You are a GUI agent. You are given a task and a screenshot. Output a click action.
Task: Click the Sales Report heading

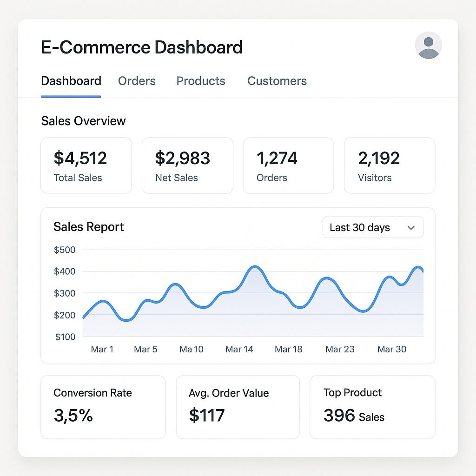point(89,227)
